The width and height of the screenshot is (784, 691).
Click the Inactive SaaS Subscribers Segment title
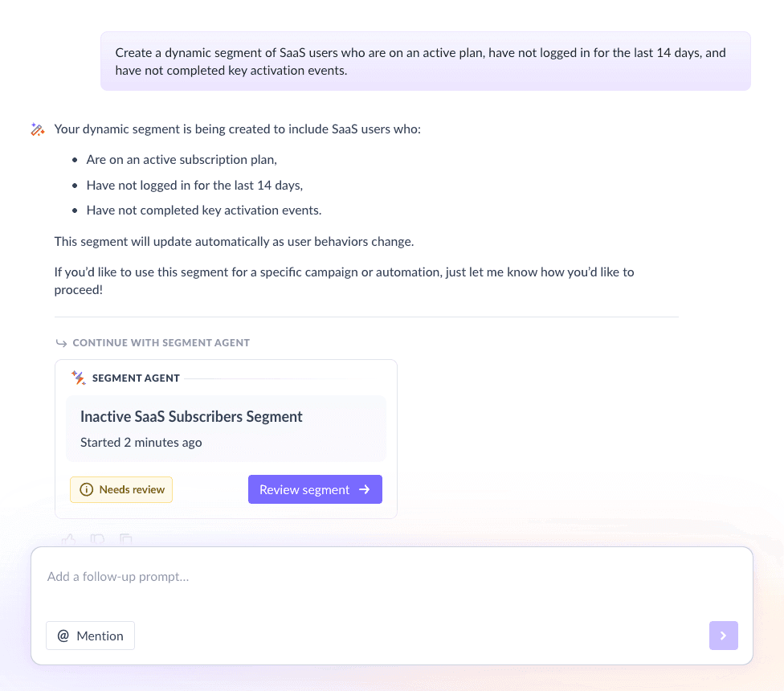(x=190, y=416)
